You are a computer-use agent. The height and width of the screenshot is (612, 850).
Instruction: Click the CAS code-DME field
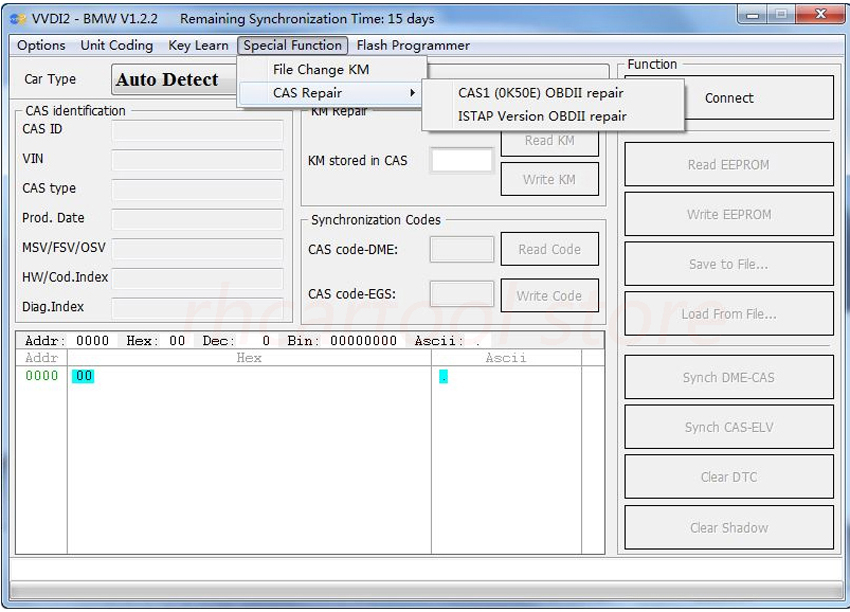coord(462,249)
